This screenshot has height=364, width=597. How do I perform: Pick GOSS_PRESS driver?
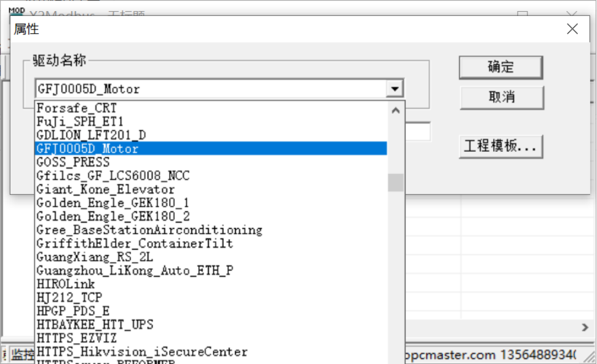click(211, 162)
